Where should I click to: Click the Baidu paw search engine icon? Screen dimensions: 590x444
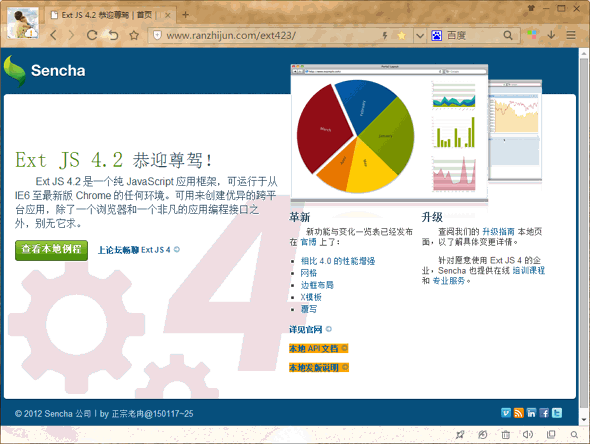pyautogui.click(x=436, y=35)
